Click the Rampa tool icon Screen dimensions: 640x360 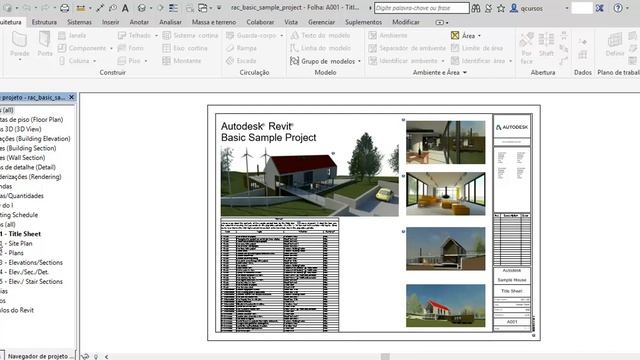(230, 48)
